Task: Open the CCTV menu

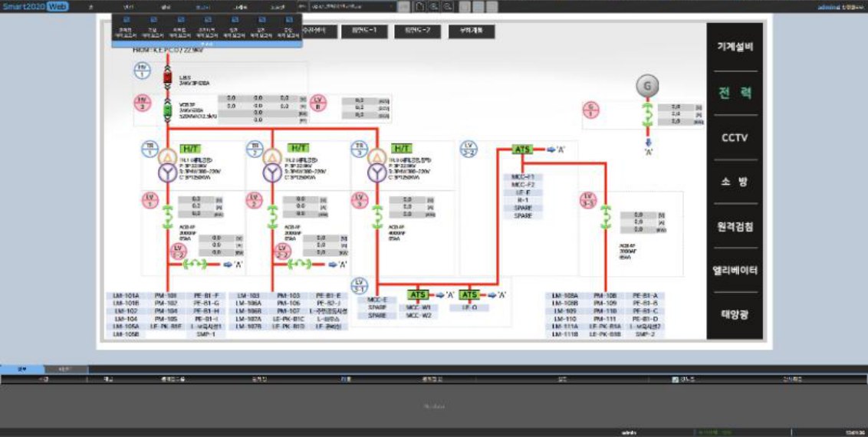Action: (x=735, y=138)
